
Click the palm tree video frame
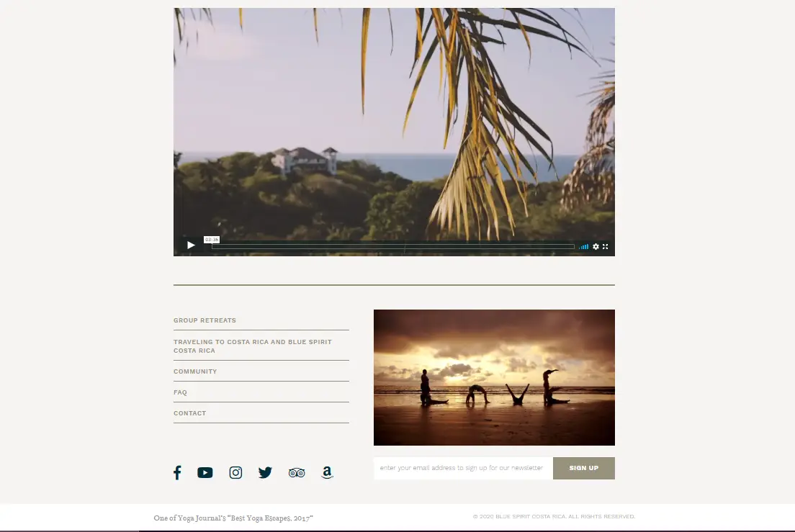click(x=394, y=122)
